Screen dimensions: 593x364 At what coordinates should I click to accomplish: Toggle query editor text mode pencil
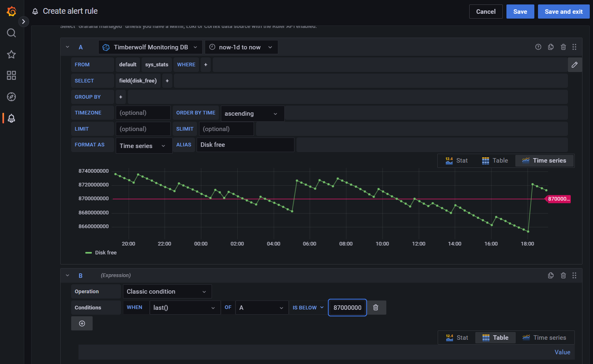point(574,65)
